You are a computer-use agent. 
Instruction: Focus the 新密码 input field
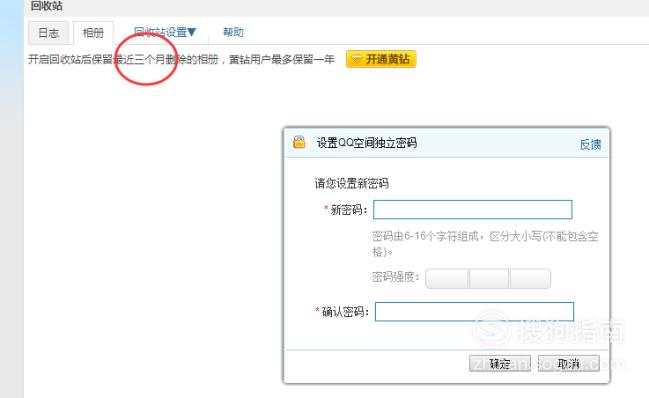(473, 210)
